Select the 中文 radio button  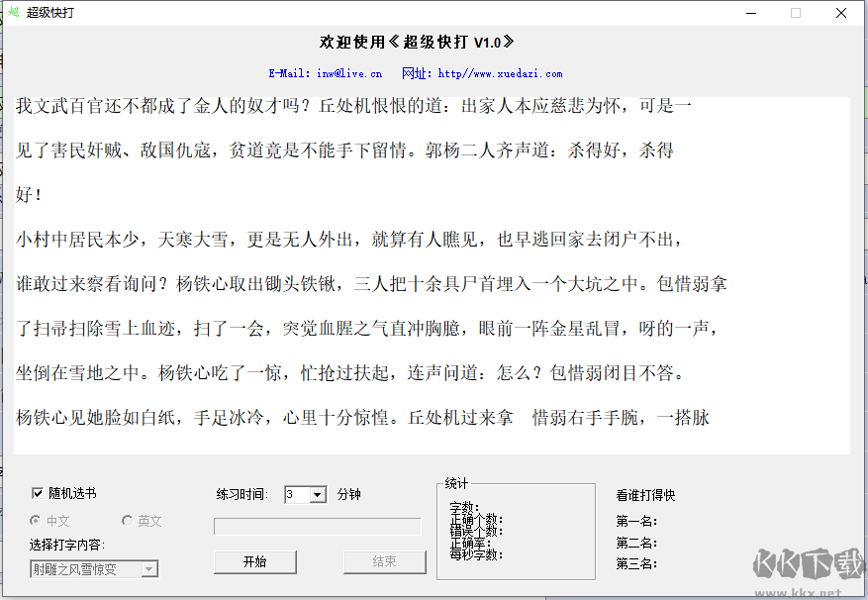click(36, 521)
